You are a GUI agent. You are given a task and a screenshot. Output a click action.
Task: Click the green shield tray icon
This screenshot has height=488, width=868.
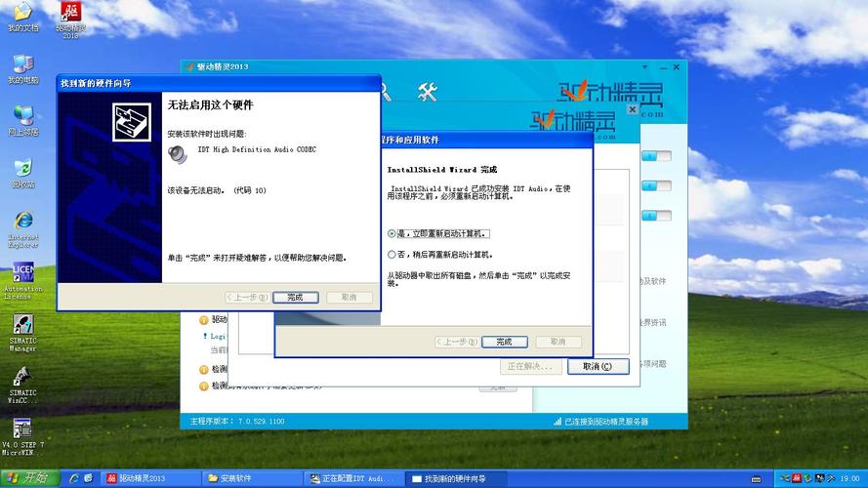click(808, 478)
